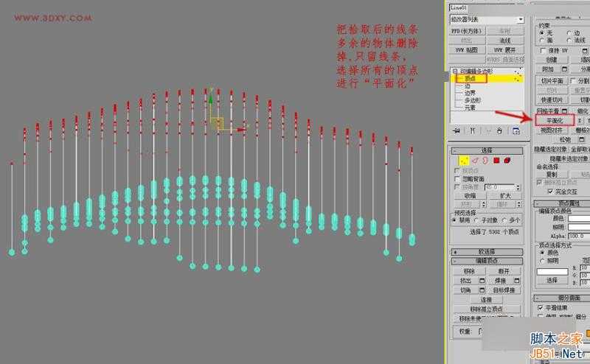
Task: Click the 扩大 (Grow) selection button
Action: click(505, 195)
